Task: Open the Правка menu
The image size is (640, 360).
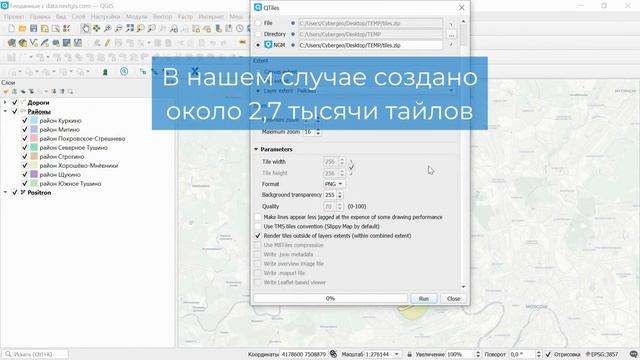Action: pyautogui.click(x=40, y=17)
